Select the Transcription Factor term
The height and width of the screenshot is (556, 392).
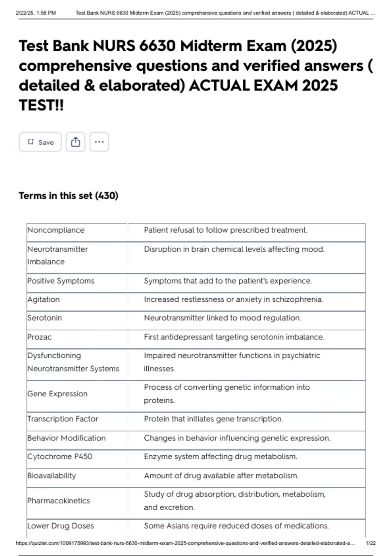click(x=63, y=419)
